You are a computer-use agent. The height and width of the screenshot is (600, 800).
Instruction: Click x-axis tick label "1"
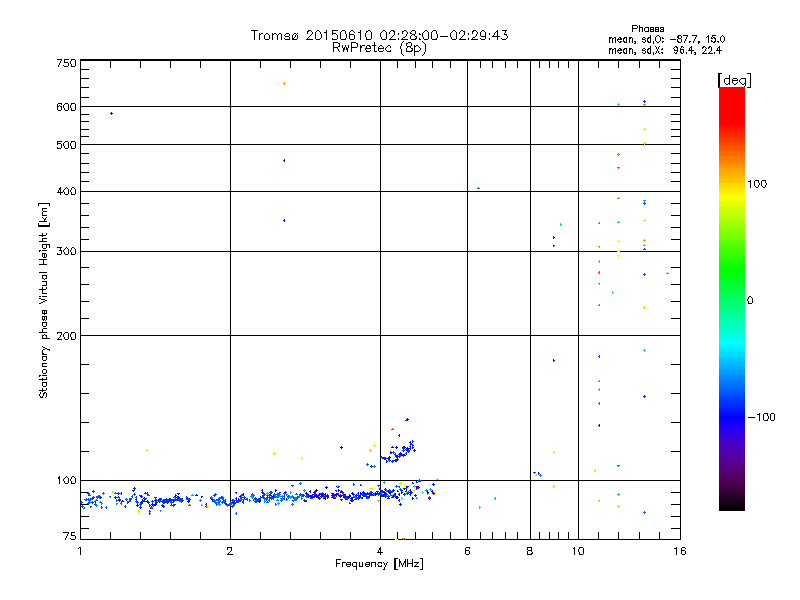[80, 551]
